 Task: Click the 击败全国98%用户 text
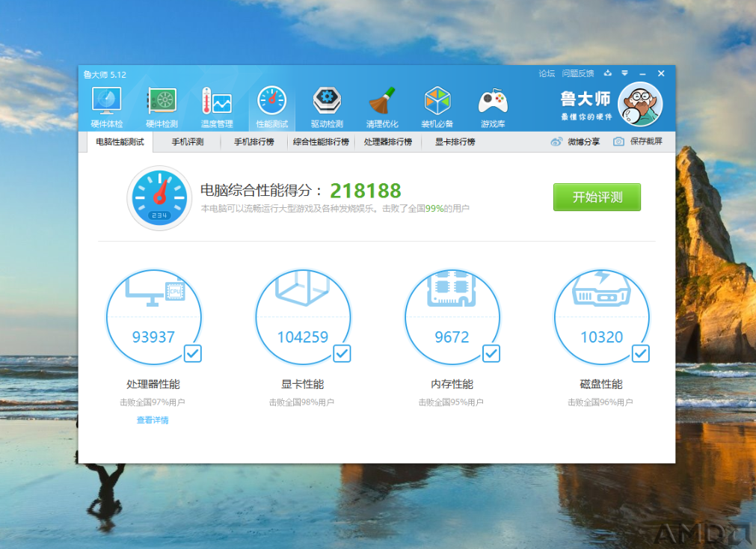pyautogui.click(x=302, y=402)
